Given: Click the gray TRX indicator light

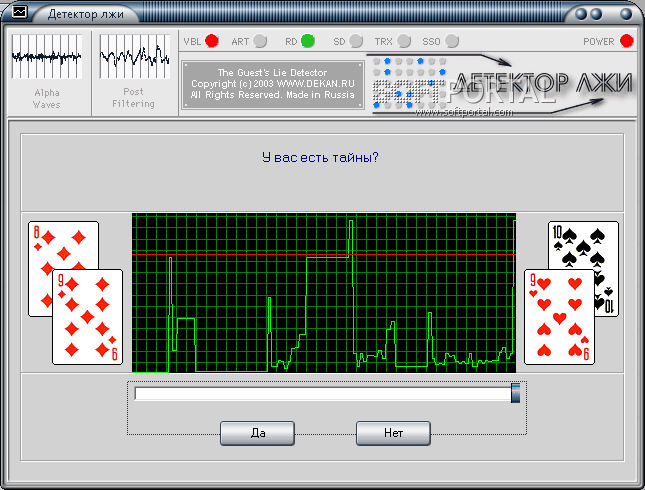Looking at the screenshot, I should 404,41.
